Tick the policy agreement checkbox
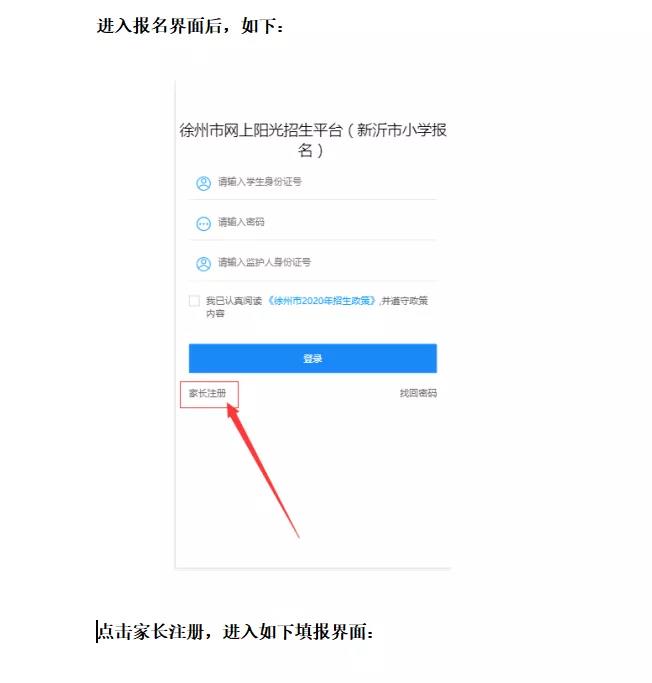The width and height of the screenshot is (652, 683). coord(194,301)
